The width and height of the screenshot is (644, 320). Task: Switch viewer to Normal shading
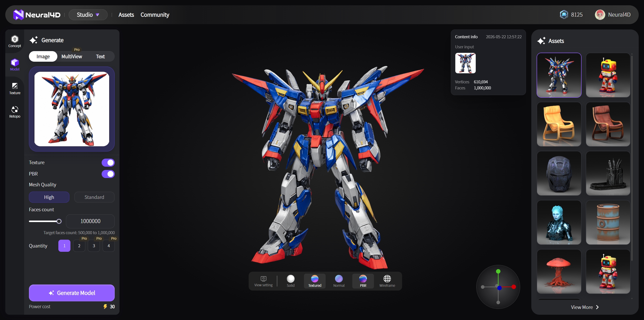pos(339,281)
